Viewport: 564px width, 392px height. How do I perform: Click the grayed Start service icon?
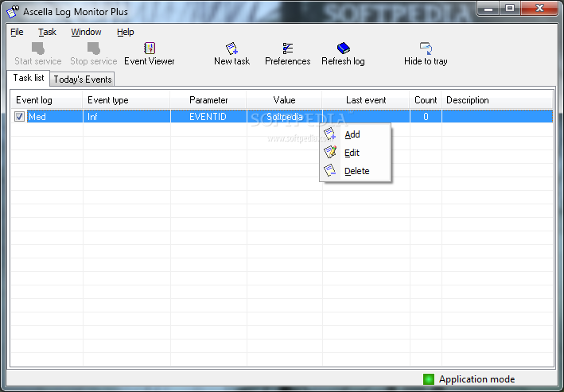point(38,48)
